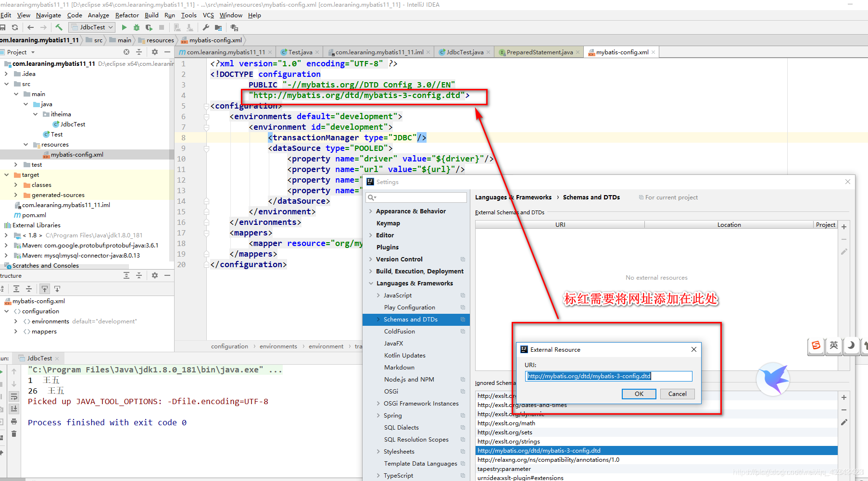The width and height of the screenshot is (868, 481).
Task: Confirm with OK in the External Resource dialog
Action: 639,394
